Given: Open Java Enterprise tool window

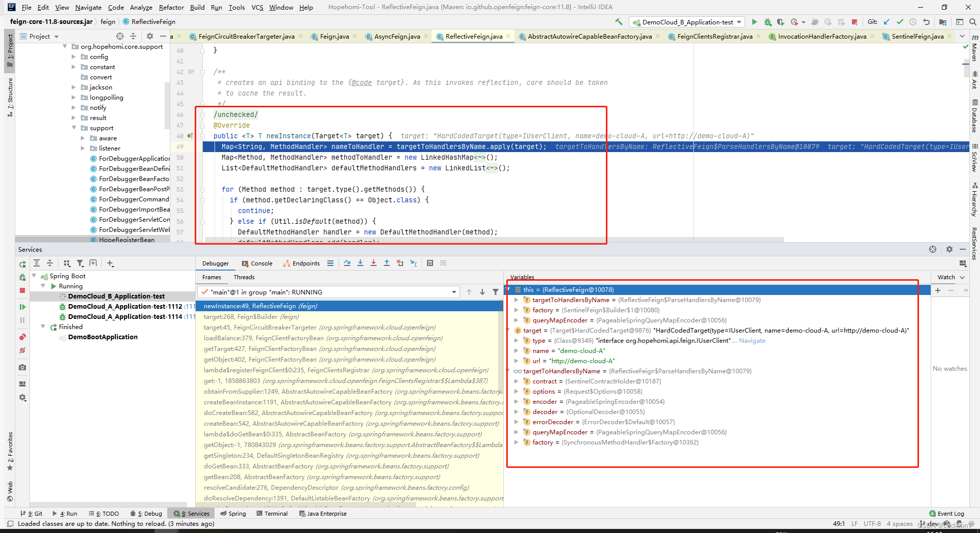Looking at the screenshot, I should tap(323, 514).
